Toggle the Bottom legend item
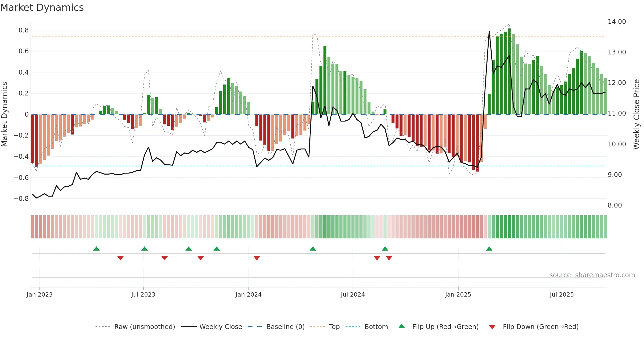 (367, 327)
